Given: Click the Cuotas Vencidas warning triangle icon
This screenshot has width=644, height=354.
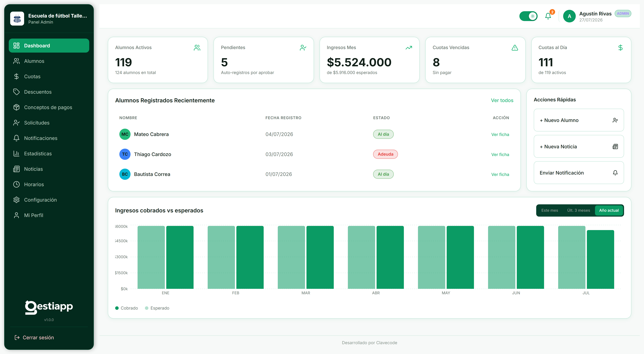Looking at the screenshot, I should tap(515, 48).
